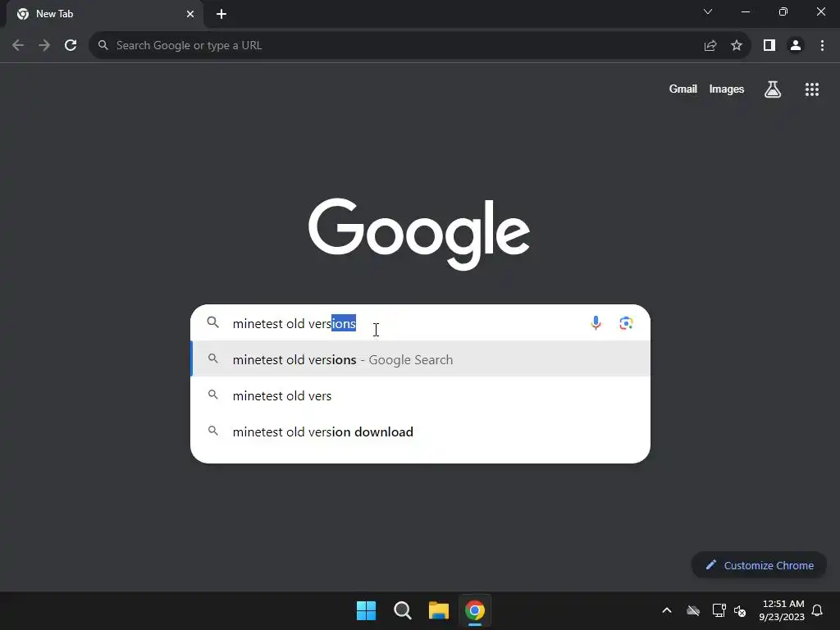This screenshot has width=840, height=630.
Task: Choose 'minetest old version download' suggestion
Action: point(421,431)
